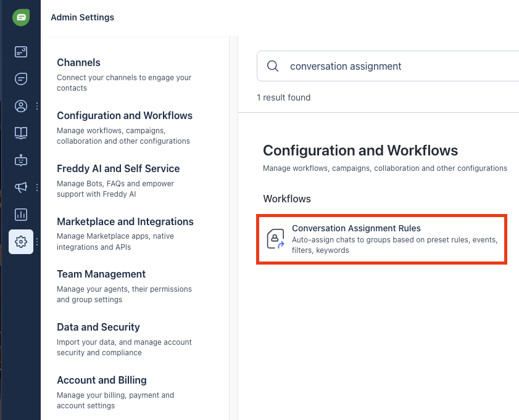Expand the dots beside megaphone icon
This screenshot has height=420, width=519.
pos(37,187)
